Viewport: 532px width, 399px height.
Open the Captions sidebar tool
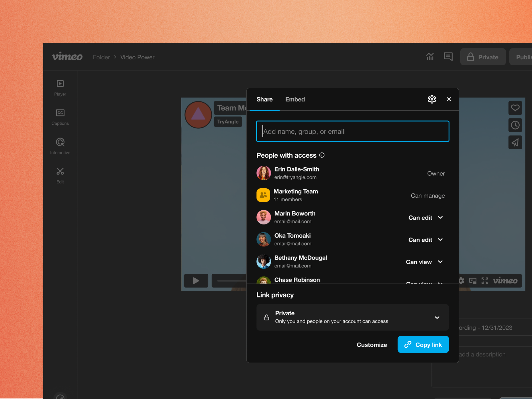point(60,117)
